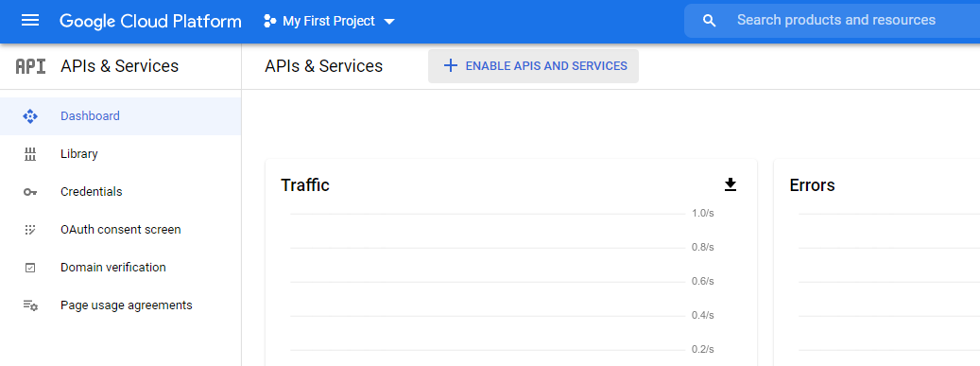This screenshot has width=980, height=366.
Task: Click the Page usage agreements icon
Action: 30,305
